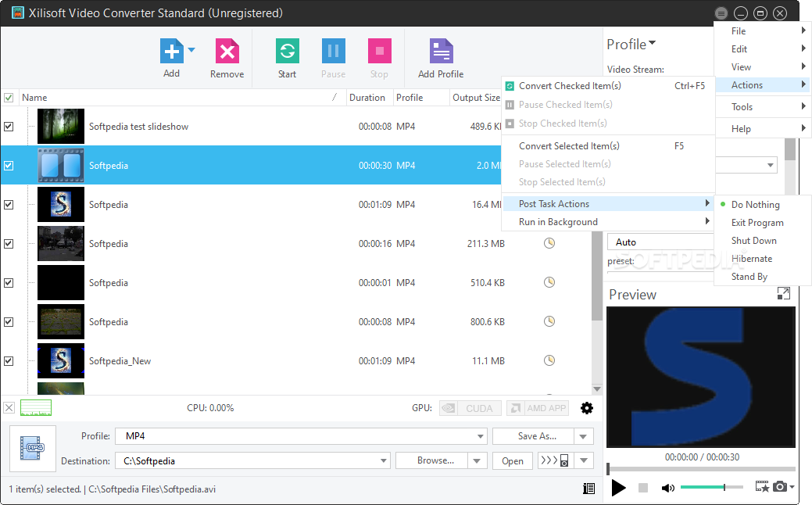This screenshot has height=505, width=812.
Task: Toggle CUDA GPU acceleration
Action: [x=470, y=408]
